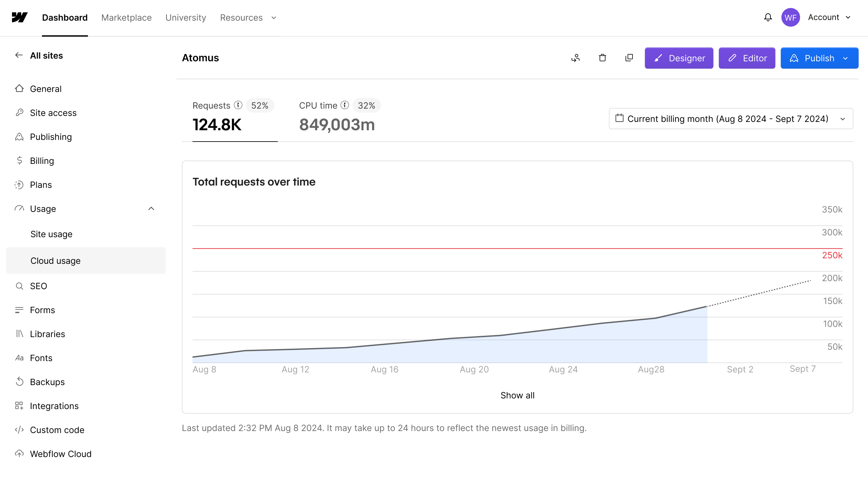This screenshot has width=868, height=481.
Task: Open the site in the Designer
Action: (x=678, y=58)
